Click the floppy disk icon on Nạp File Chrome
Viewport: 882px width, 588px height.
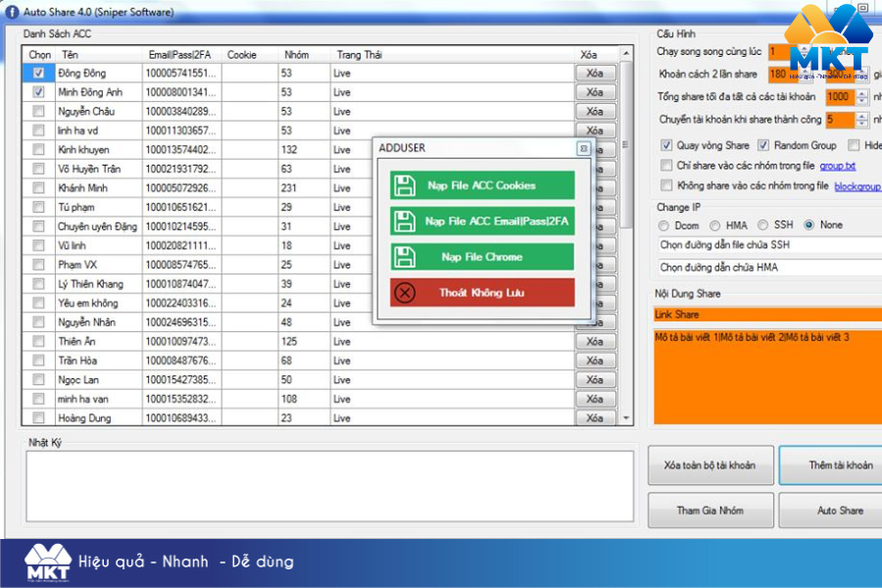tap(404, 257)
